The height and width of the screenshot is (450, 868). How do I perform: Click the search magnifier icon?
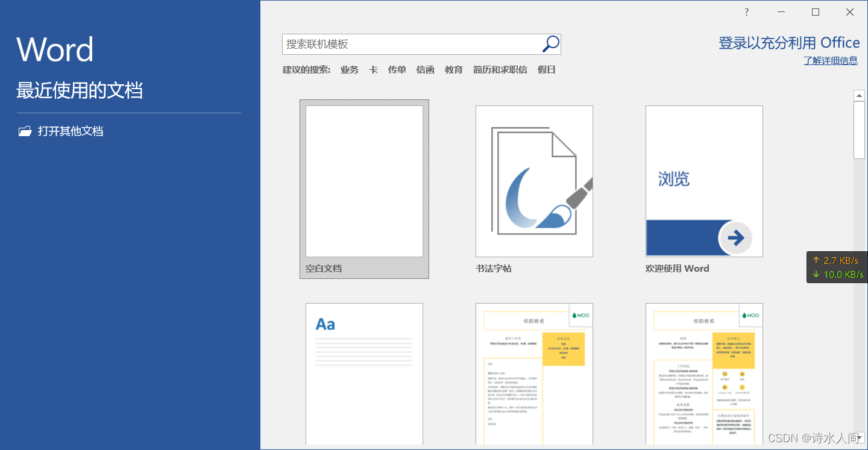pyautogui.click(x=550, y=44)
